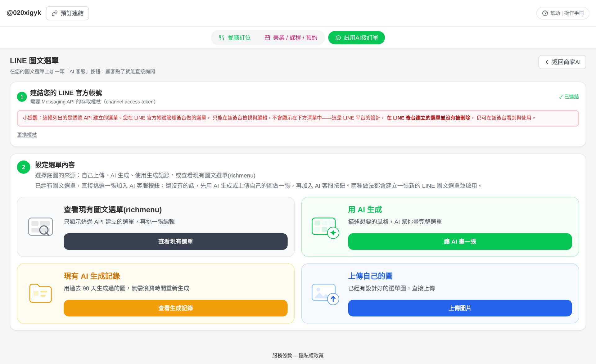Click the 上傳自己的圖 card heading

370,276
